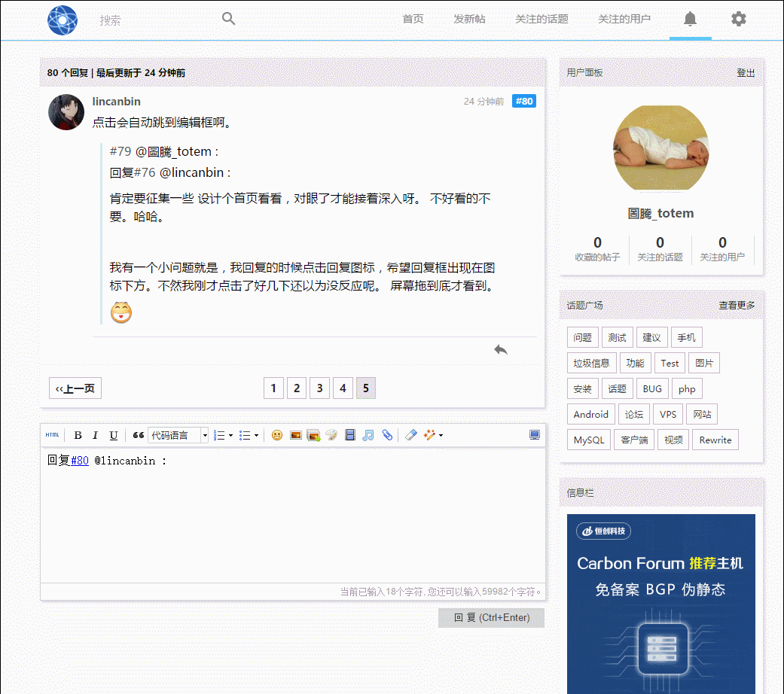Image resolution: width=784 pixels, height=694 pixels.
Task: Toggle underline formatting in the editor
Action: [x=114, y=435]
